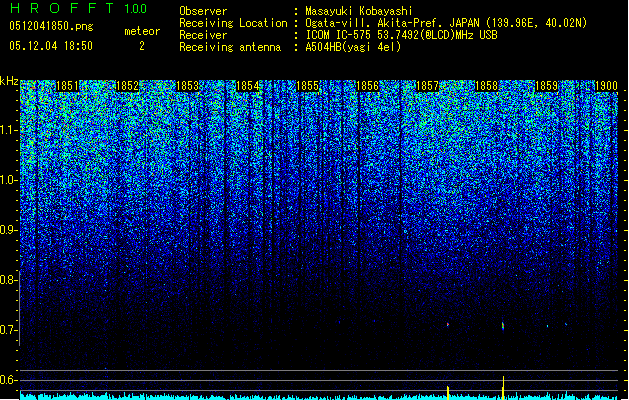The height and width of the screenshot is (400, 629).
Task: Click the 1857 time marker
Action: (427, 86)
